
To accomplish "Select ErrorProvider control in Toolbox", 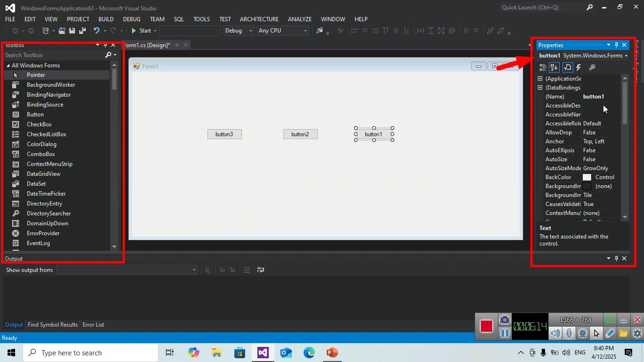I will [x=57, y=233].
